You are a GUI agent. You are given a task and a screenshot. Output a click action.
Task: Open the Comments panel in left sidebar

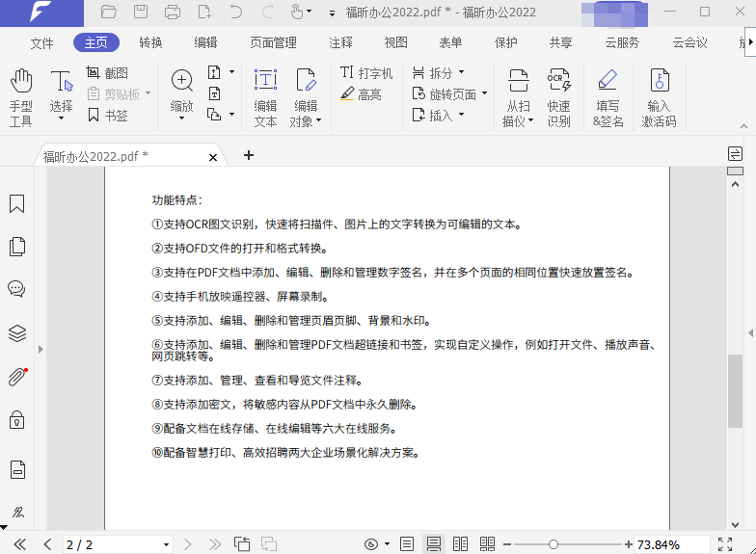coord(16,289)
